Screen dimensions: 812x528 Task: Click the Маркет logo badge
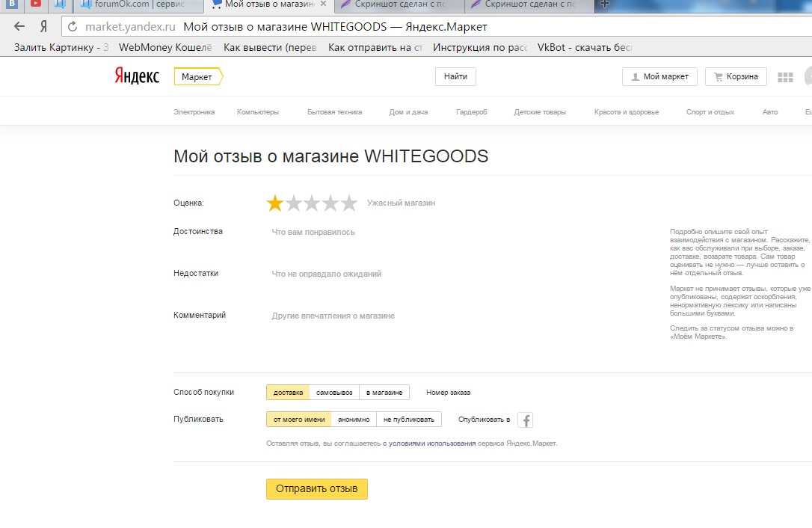[198, 77]
